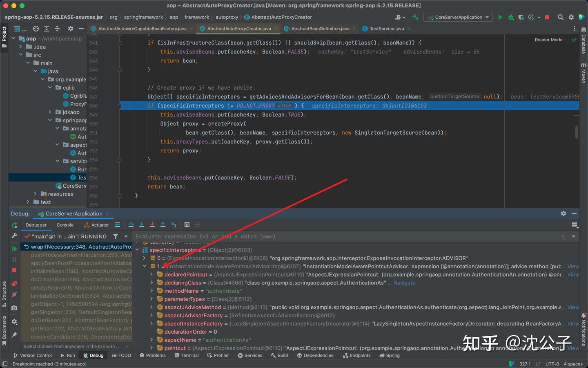This screenshot has width=588, height=368.
Task: Open the thread selector dropdown showing RUNNING
Action: coord(126,236)
